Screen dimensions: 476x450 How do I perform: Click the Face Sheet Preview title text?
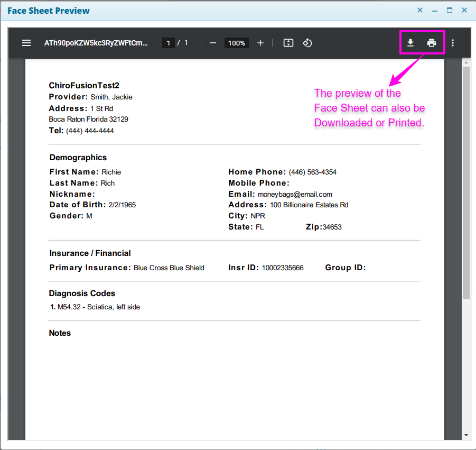[x=49, y=11]
